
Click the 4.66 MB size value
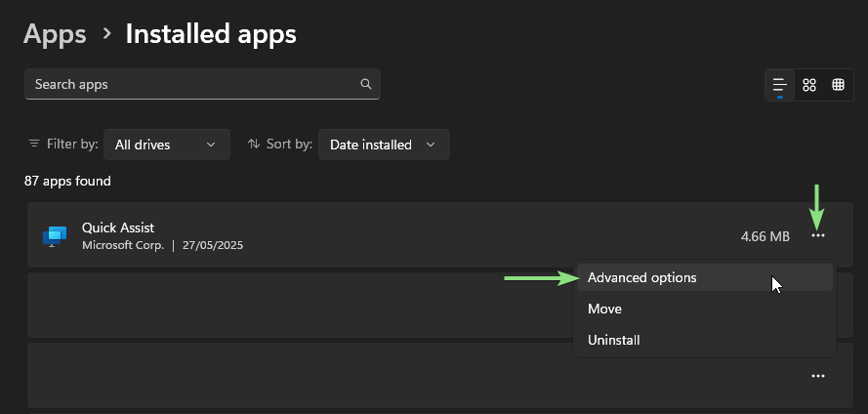point(765,236)
